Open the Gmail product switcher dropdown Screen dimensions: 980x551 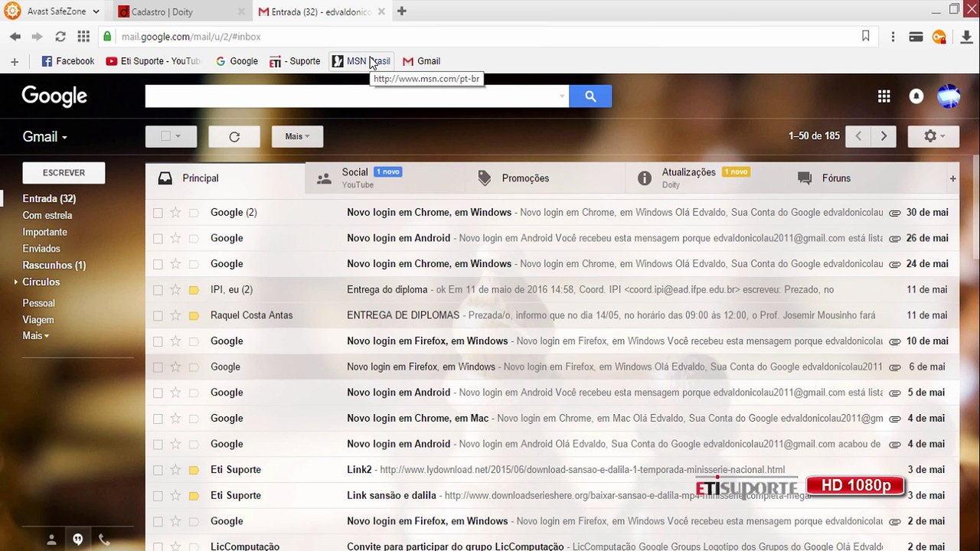click(44, 137)
